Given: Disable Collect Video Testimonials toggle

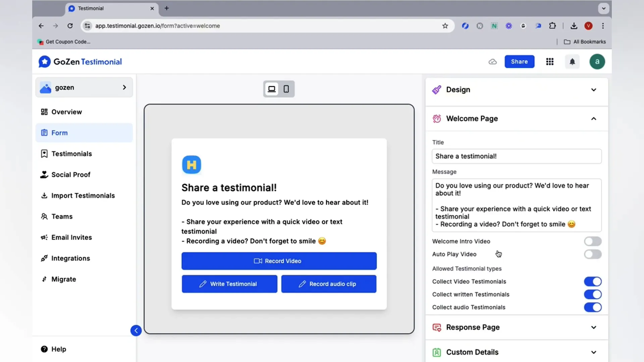Looking at the screenshot, I should coord(593,282).
